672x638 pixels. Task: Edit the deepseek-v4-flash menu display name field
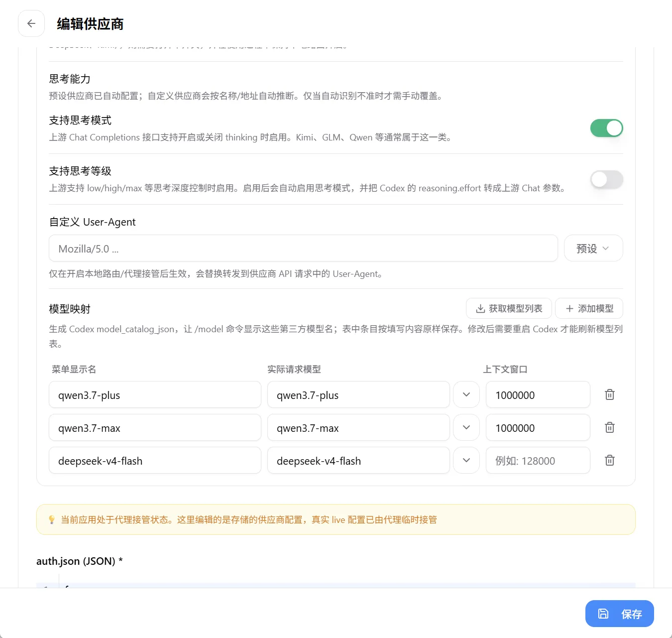click(x=155, y=461)
